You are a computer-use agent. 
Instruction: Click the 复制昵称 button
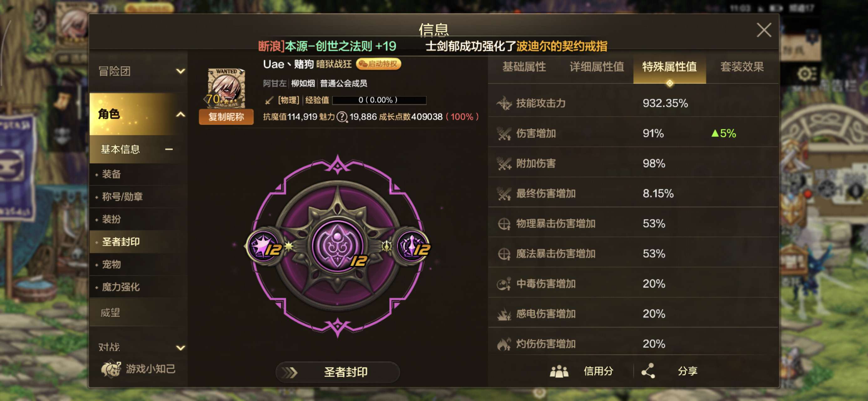point(226,117)
